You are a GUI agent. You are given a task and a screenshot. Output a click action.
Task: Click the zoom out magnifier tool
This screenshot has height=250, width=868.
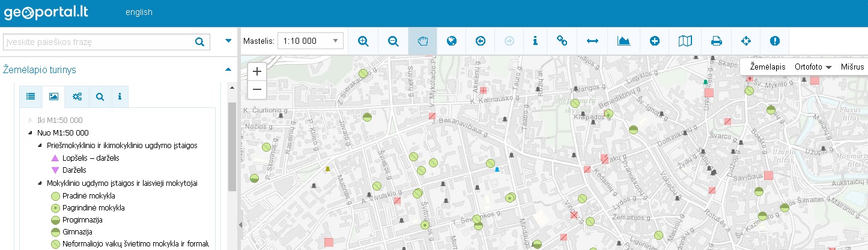[393, 41]
